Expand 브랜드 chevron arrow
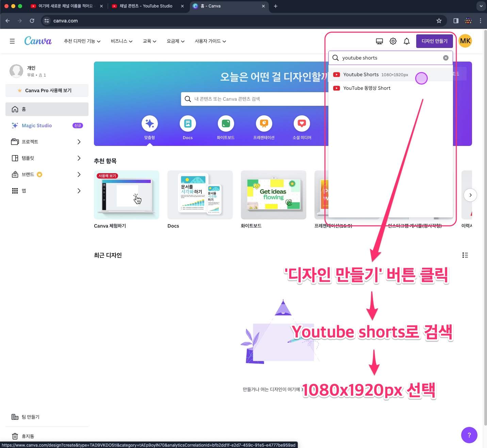This screenshot has width=487, height=448. (79, 175)
